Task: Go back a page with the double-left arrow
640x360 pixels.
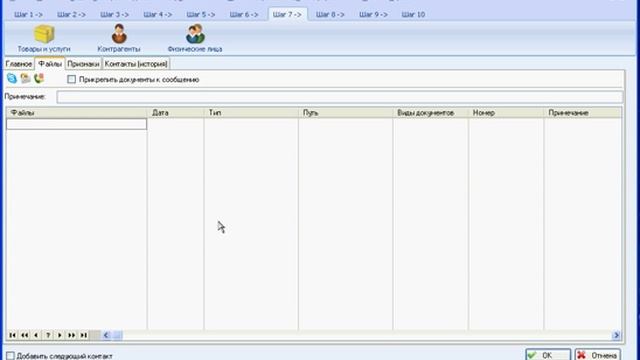Action: [x=24, y=335]
